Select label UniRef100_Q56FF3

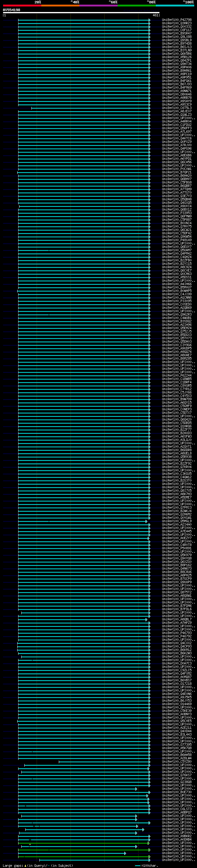177,128
